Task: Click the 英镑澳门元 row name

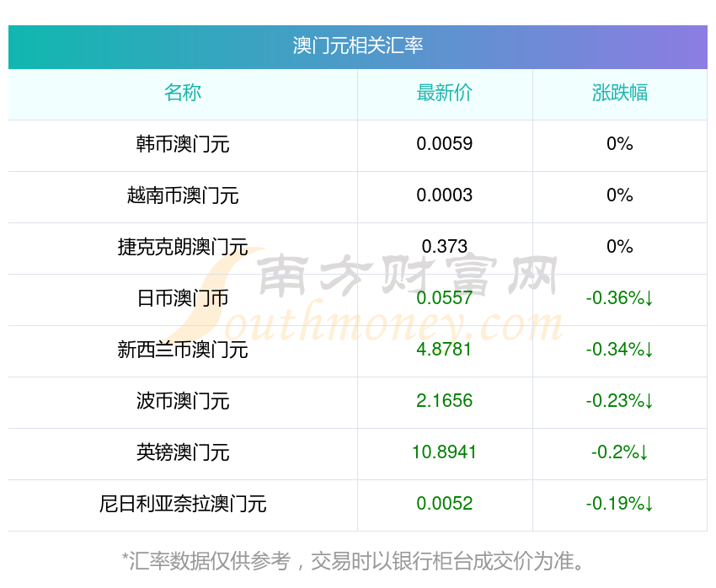Action: click(183, 452)
